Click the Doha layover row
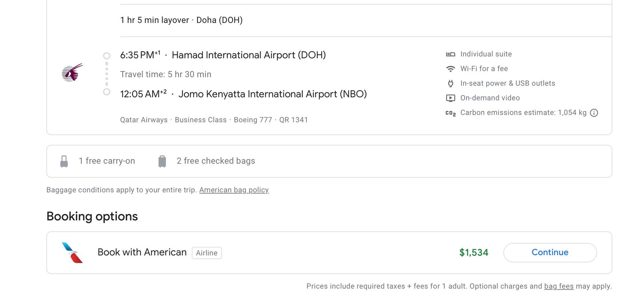 pyautogui.click(x=366, y=20)
